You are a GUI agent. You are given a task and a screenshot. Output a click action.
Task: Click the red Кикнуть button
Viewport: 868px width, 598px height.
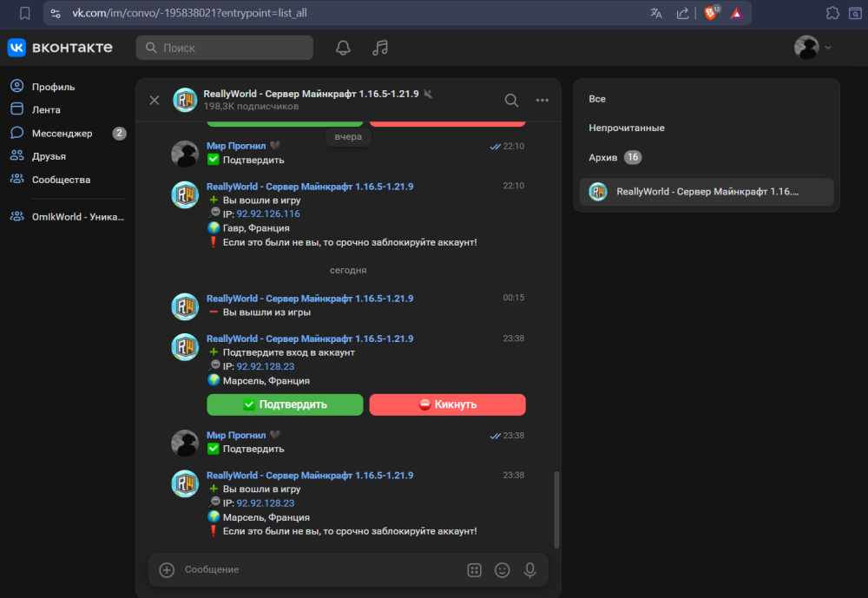coord(447,404)
